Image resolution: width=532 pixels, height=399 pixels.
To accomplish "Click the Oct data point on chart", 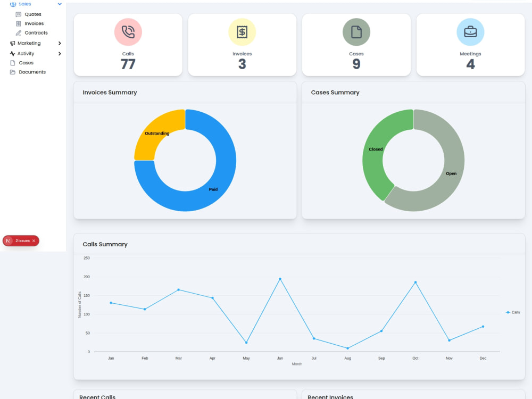I will (415, 282).
